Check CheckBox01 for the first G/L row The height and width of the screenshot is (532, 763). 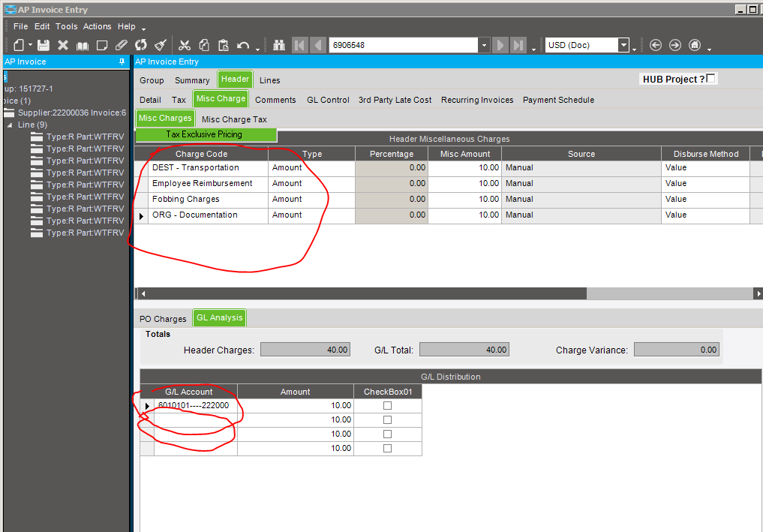point(387,406)
